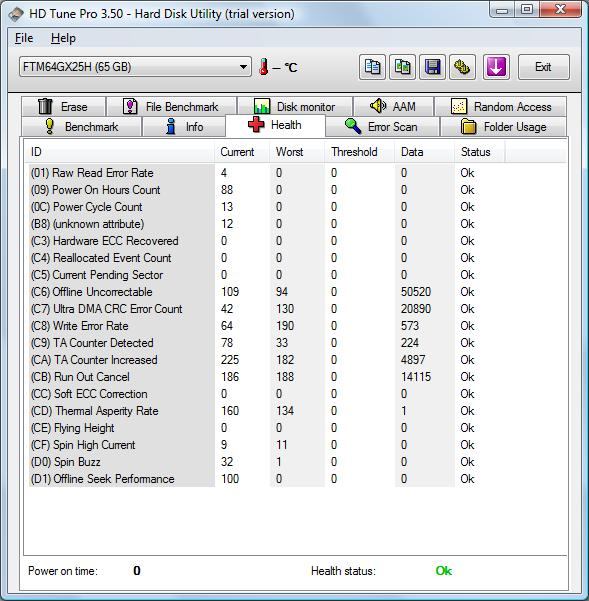Click the Threshold column header

[359, 152]
